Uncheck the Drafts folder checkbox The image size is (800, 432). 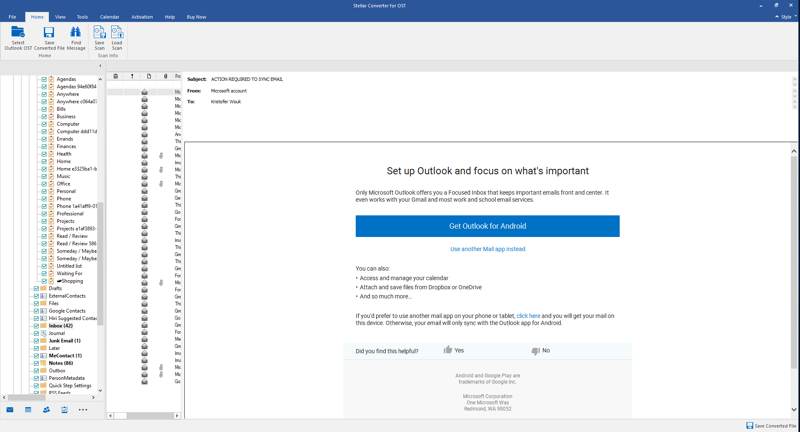[36, 288]
